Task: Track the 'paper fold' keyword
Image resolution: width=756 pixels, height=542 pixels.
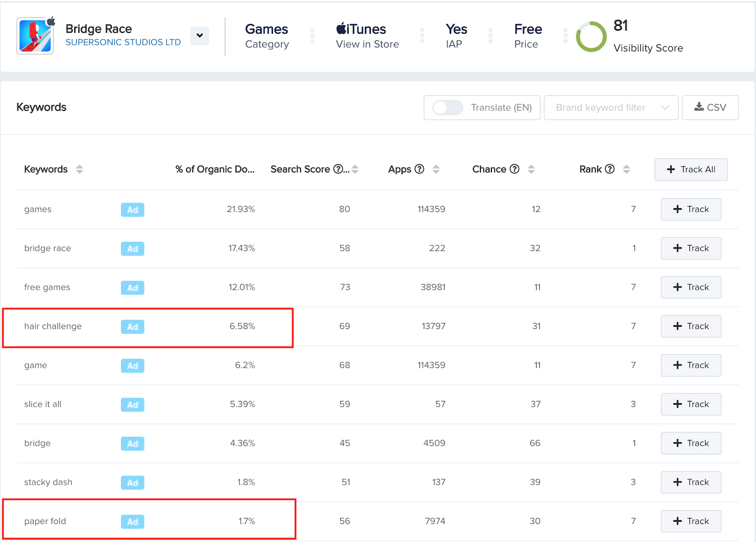Action: point(691,521)
